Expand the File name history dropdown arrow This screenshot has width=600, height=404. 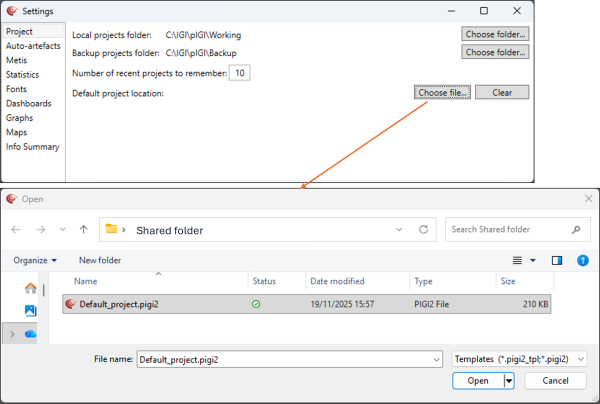tap(436, 358)
